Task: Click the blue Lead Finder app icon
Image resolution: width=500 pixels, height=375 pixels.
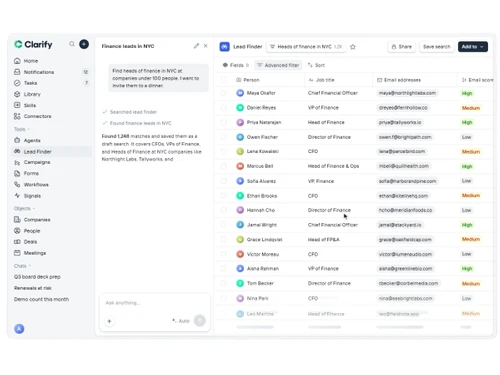Action: pyautogui.click(x=225, y=47)
